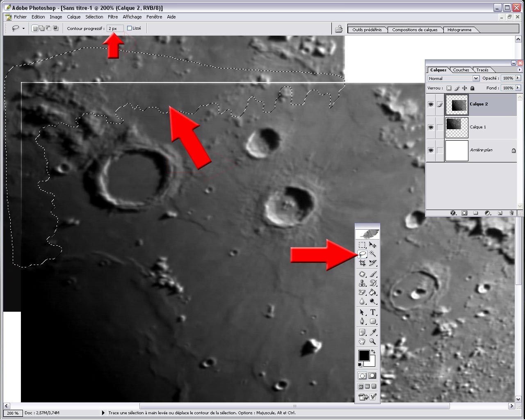Hide the Calque 2 layer
The height and width of the screenshot is (420, 525).
pyautogui.click(x=431, y=105)
